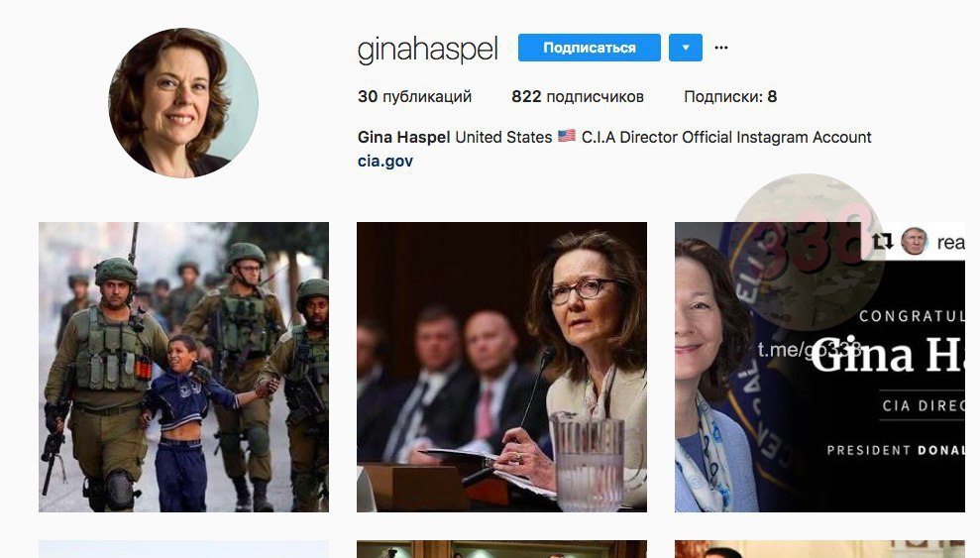Screen dimensions: 980x558
Task: Click the small reposter avatar on the congratulations post
Action: [x=915, y=241]
